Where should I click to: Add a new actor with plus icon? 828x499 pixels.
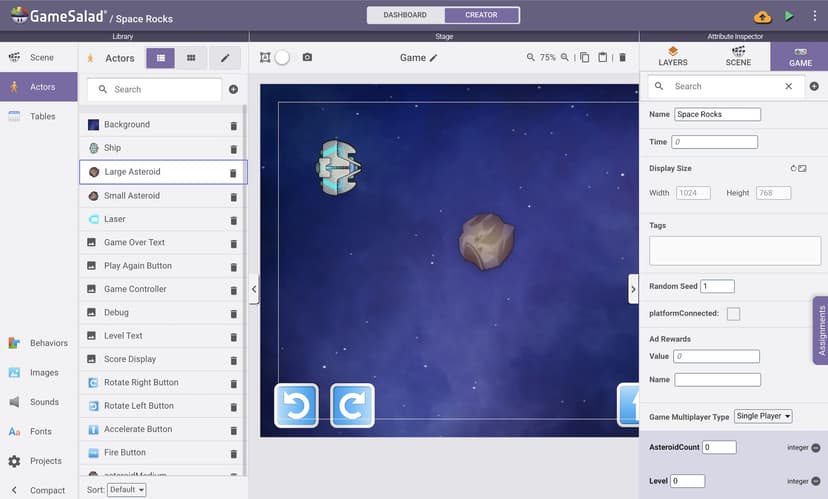click(233, 89)
